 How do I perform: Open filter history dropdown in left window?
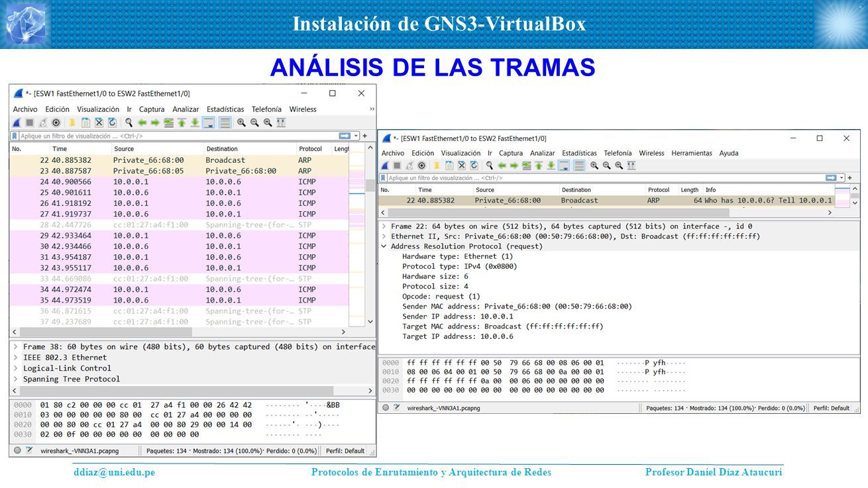point(356,136)
